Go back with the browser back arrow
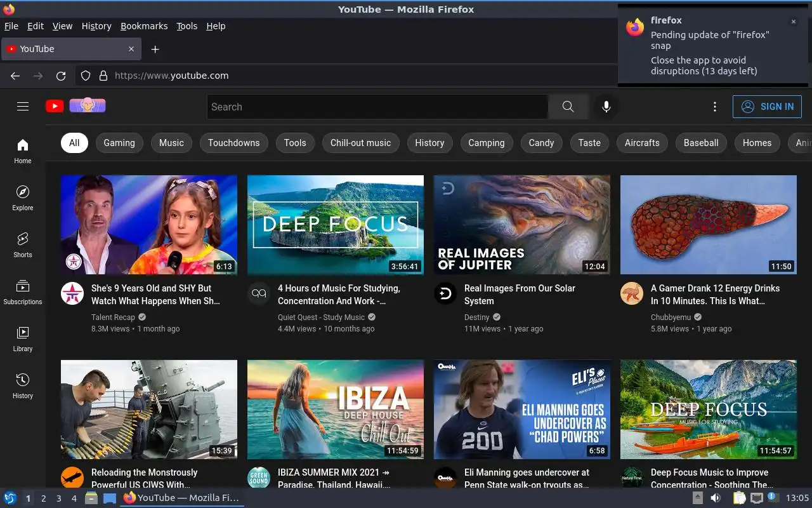Viewport: 812px width, 508px height. point(15,76)
